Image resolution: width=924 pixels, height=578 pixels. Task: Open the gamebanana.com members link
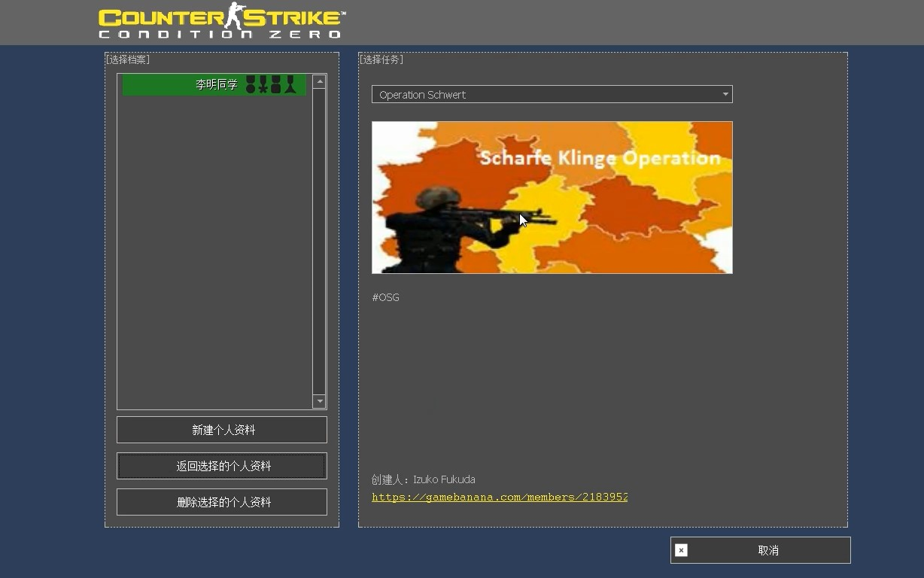point(500,497)
